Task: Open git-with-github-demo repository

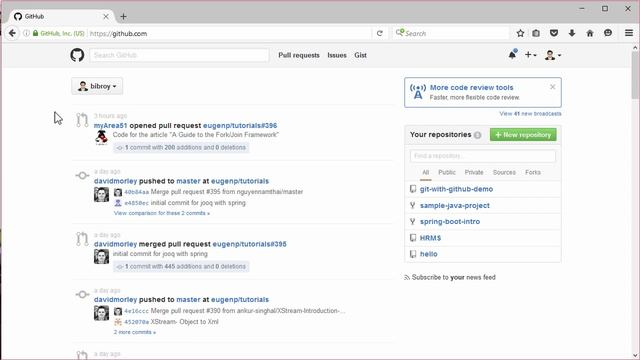Action: (456, 189)
